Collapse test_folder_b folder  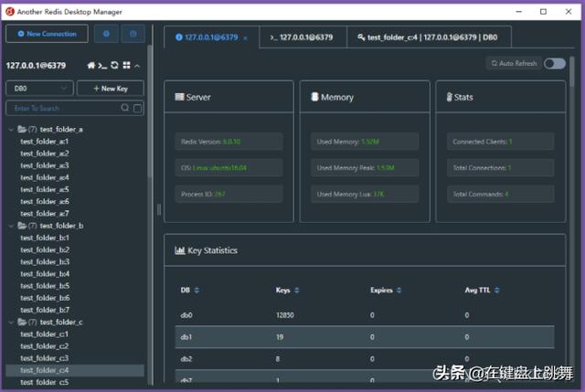point(11,226)
